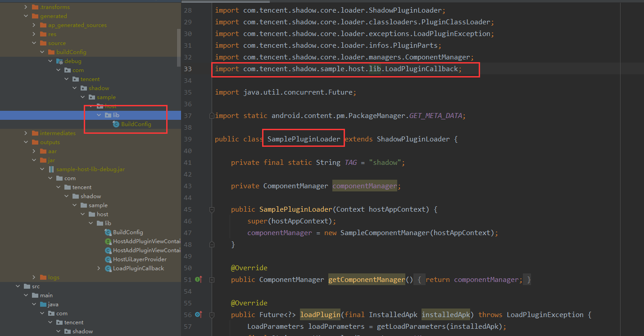Select the highlighted lib tree item

(x=116, y=115)
